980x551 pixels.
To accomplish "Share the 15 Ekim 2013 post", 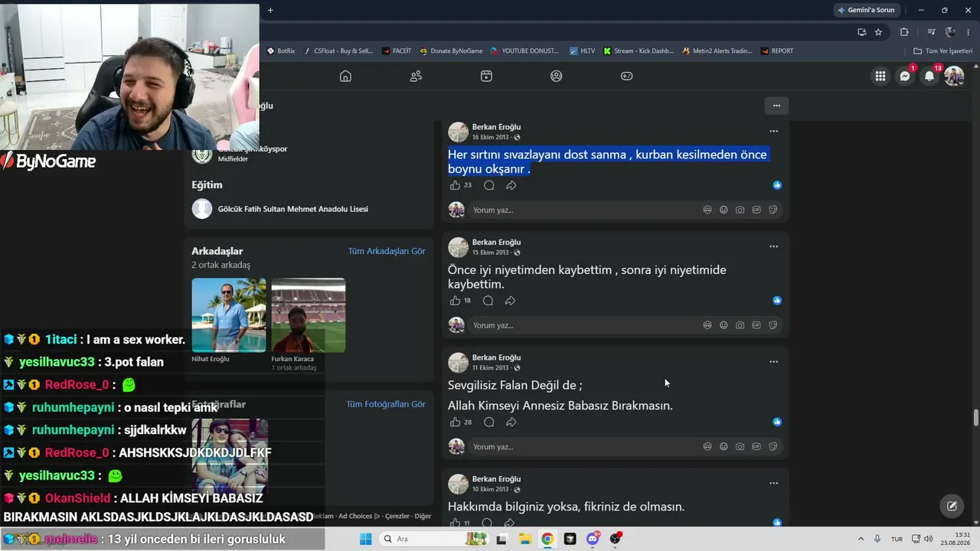I will [x=510, y=301].
